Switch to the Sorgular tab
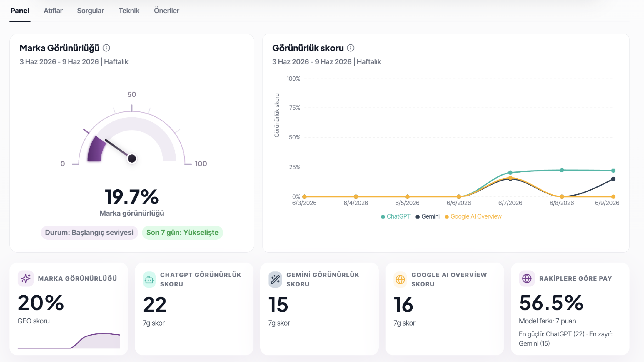 click(90, 11)
